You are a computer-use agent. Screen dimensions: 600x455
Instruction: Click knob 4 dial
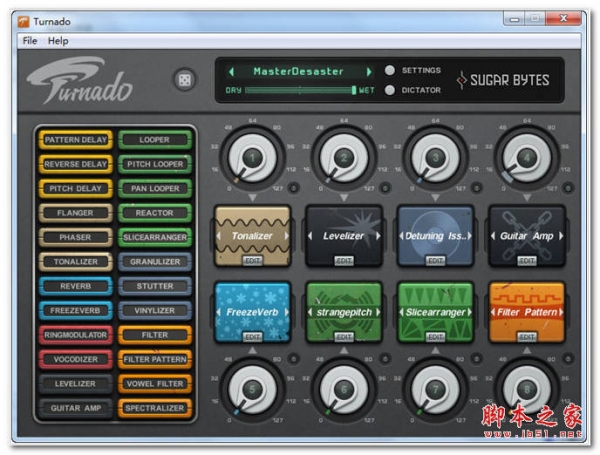tap(527, 158)
